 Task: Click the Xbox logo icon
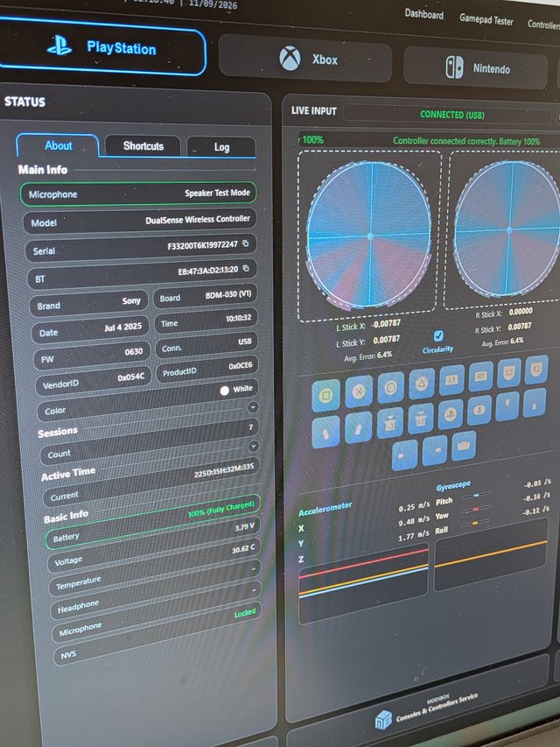click(x=290, y=58)
